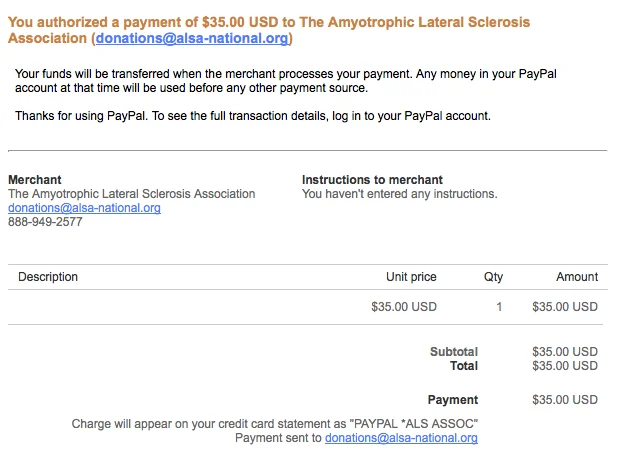Click the "Amount" column header
Viewport: 618px width, 455px height.
point(577,277)
